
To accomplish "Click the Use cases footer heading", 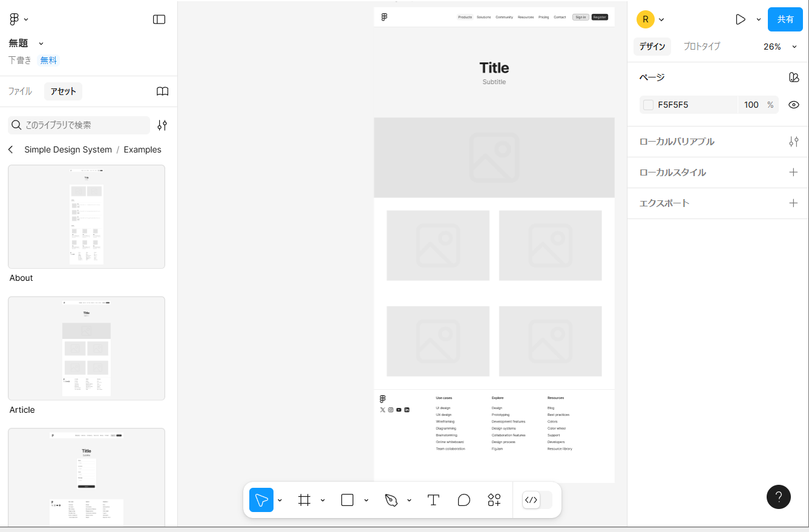I will 444,398.
